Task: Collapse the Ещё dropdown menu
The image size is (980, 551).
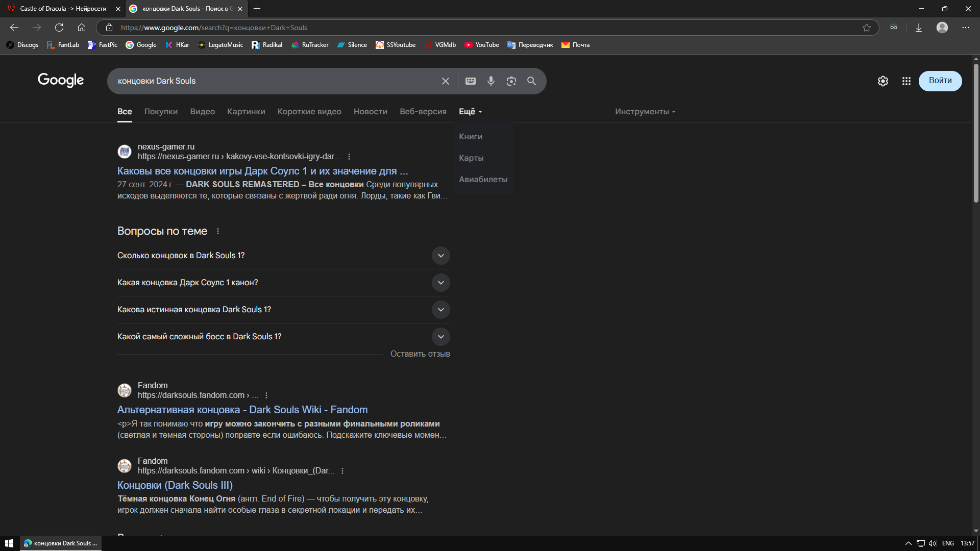Action: pos(470,112)
